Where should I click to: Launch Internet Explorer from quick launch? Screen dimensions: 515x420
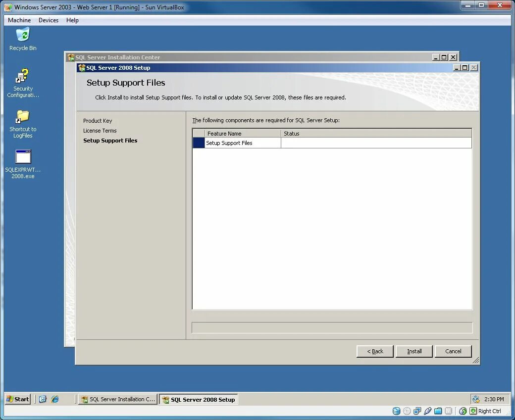point(55,399)
